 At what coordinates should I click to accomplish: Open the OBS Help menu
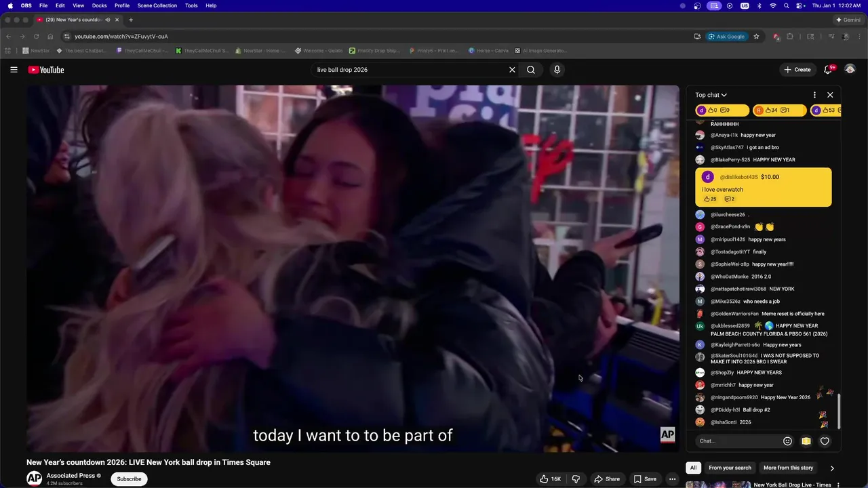(x=211, y=5)
